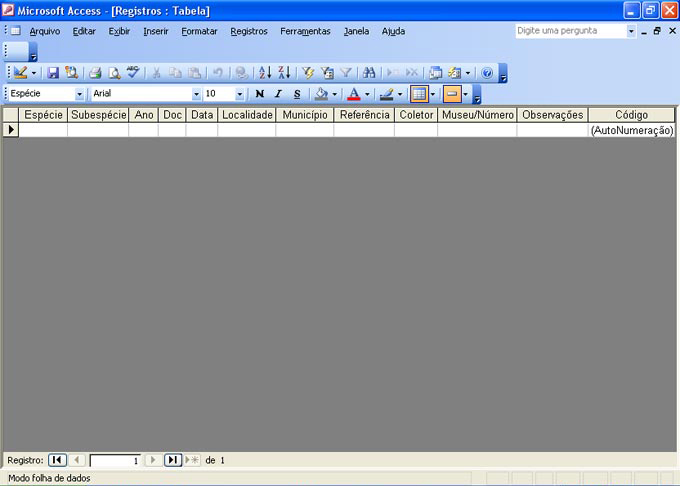Go to first record navigation button
Viewport: 680px width, 486px height.
(x=57, y=460)
